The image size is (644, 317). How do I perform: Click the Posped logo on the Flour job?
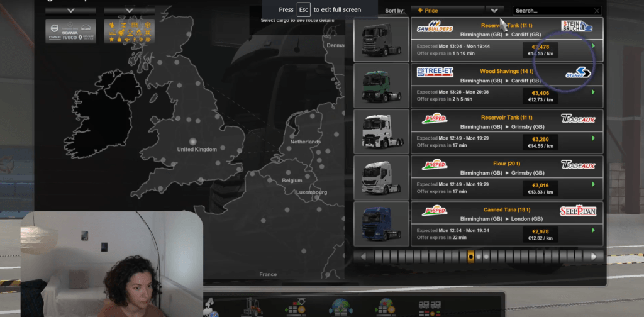pyautogui.click(x=435, y=165)
